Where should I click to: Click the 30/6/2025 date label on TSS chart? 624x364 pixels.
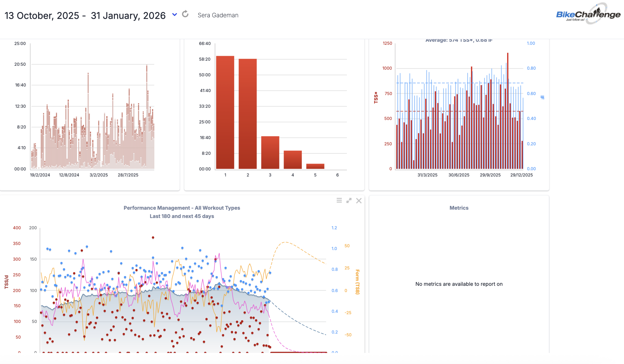(459, 175)
